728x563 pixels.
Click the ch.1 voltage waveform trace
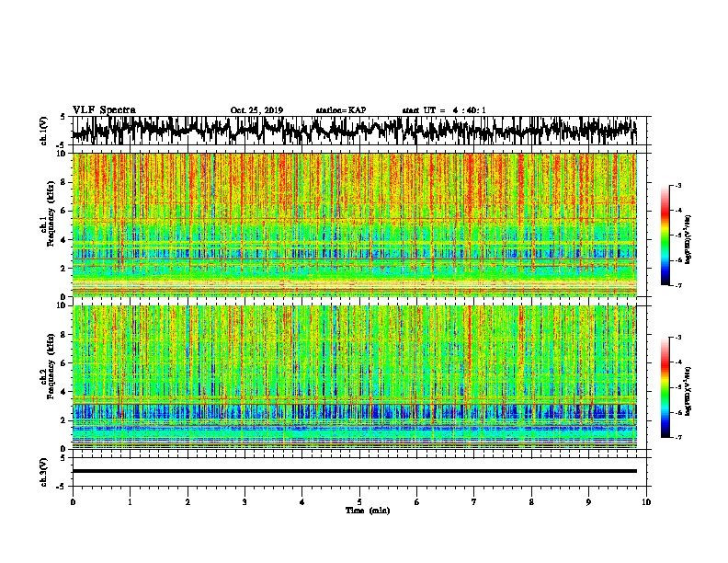tap(354, 131)
